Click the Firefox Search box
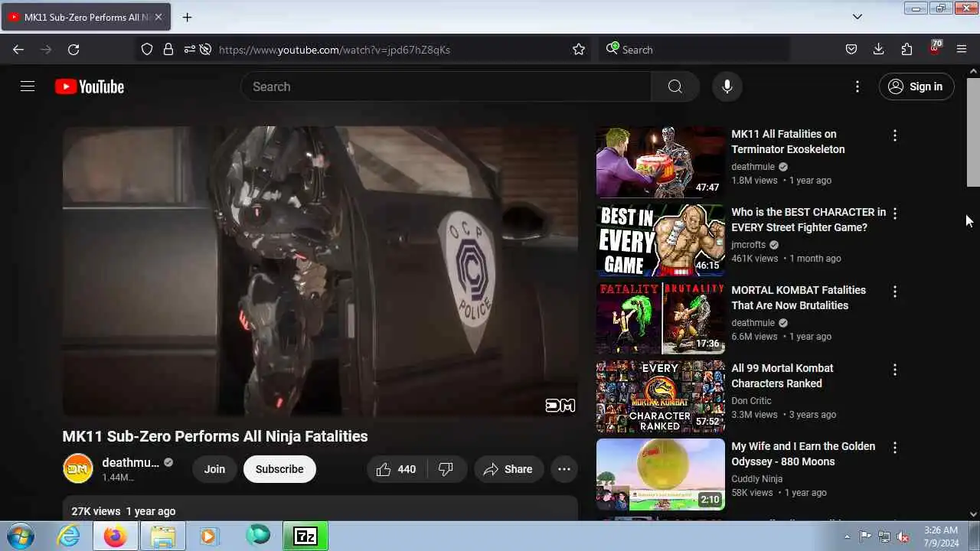Image resolution: width=980 pixels, height=551 pixels. (694, 50)
